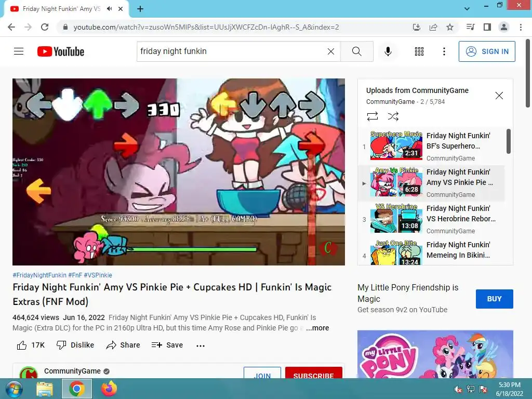Open more actions ellipsis under video
This screenshot has height=399, width=532.
click(x=201, y=345)
